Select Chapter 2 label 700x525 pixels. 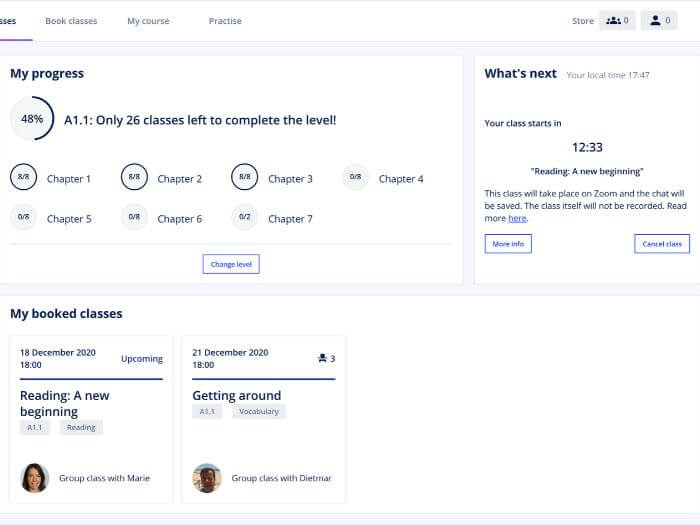pyautogui.click(x=179, y=179)
